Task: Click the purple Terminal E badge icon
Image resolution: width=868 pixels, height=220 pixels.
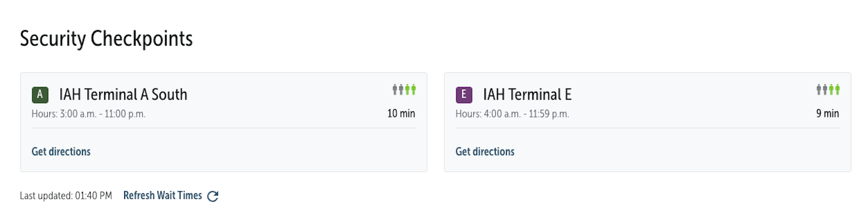Action: [x=463, y=95]
